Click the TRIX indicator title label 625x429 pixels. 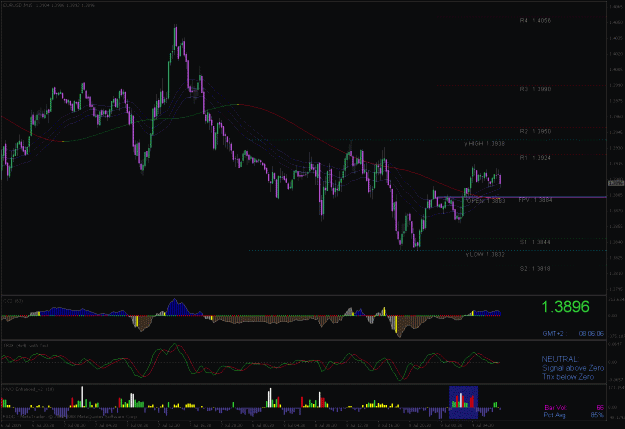(x=26, y=345)
